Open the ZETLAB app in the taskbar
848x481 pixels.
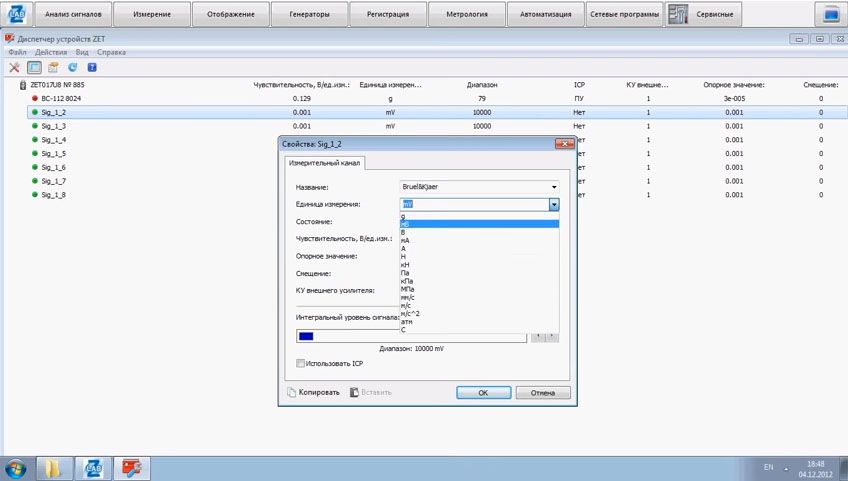click(93, 468)
